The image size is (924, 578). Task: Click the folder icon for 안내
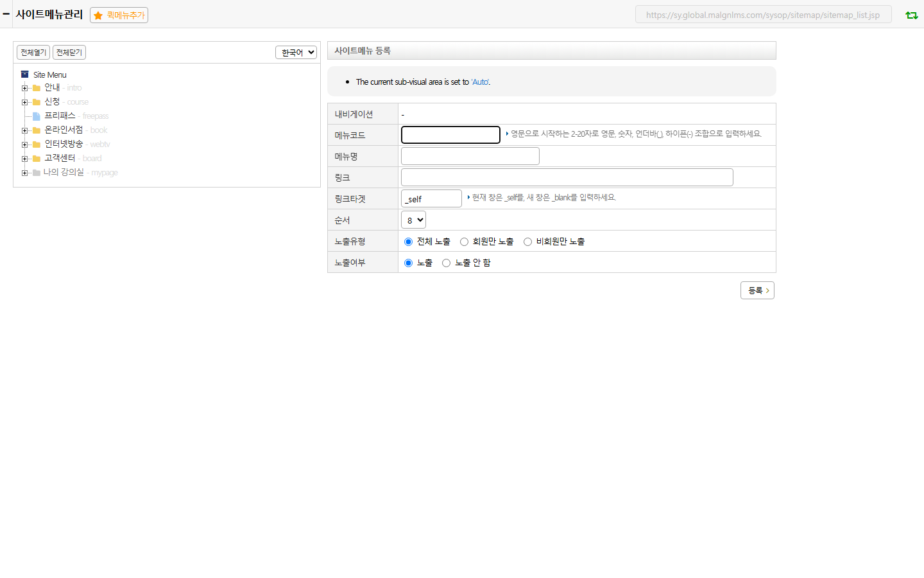click(37, 88)
